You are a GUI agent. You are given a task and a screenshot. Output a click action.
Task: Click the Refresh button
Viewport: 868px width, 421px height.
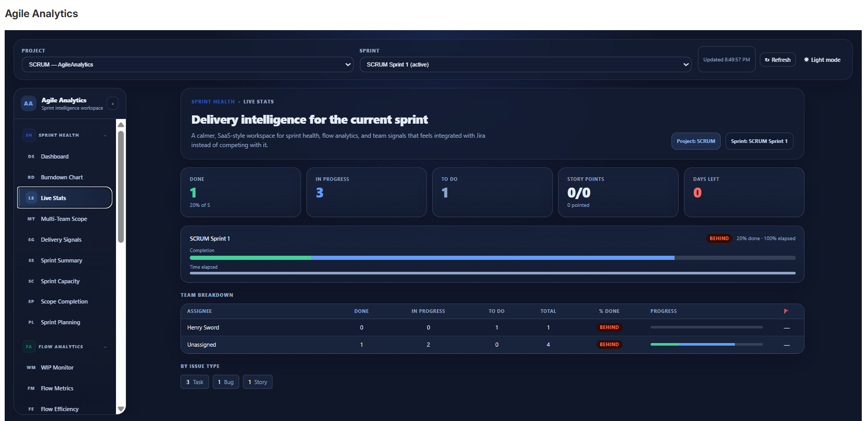point(778,60)
